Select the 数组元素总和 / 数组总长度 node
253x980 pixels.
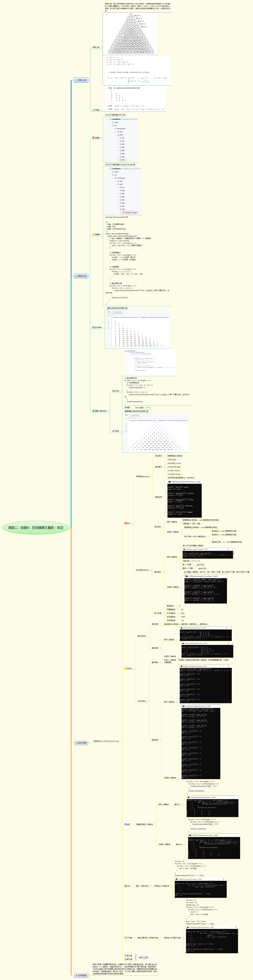148,938
